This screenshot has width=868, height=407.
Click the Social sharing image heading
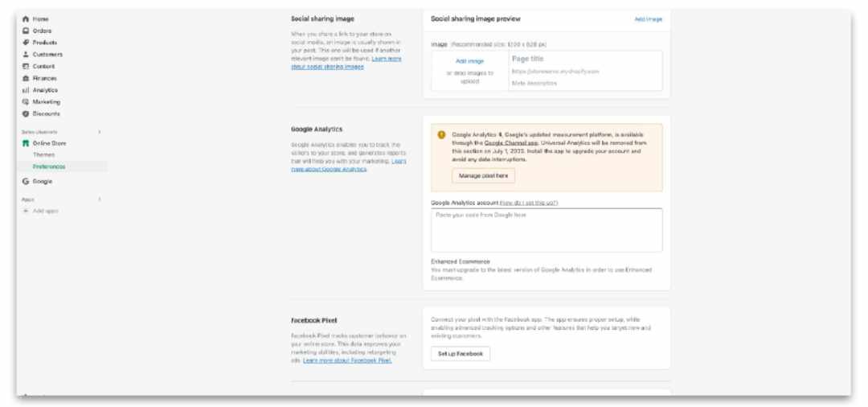coord(323,18)
